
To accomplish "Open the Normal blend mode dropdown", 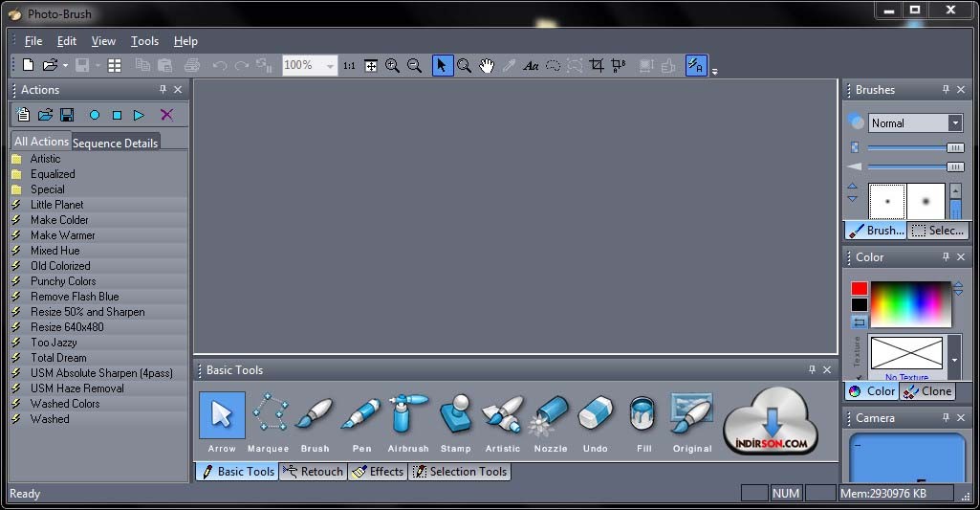I will (955, 122).
